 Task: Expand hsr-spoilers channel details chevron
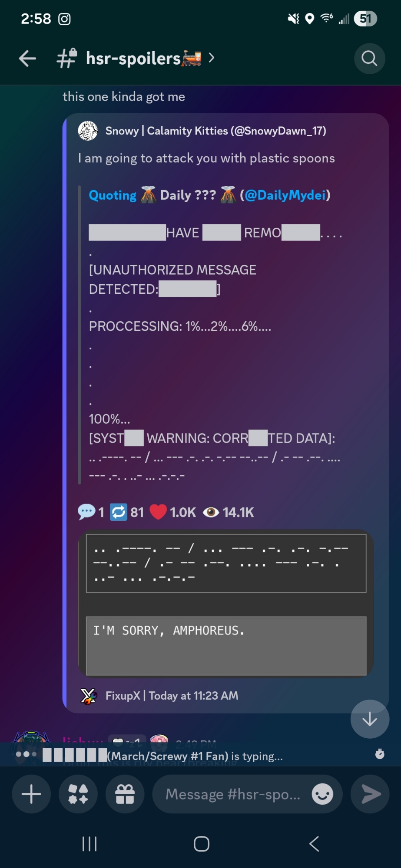tap(212, 58)
